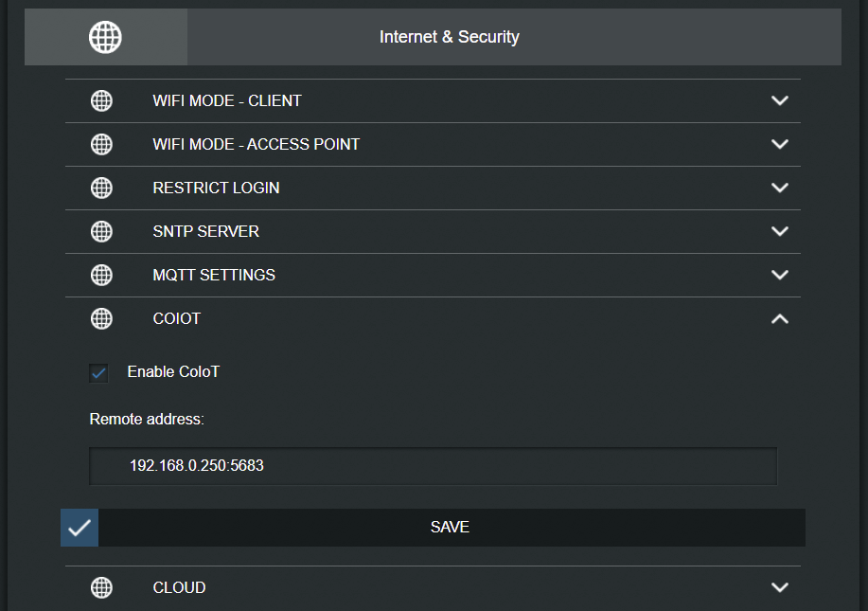Open the RESTRICT LOGIN section label
The image size is (868, 611).
point(216,188)
